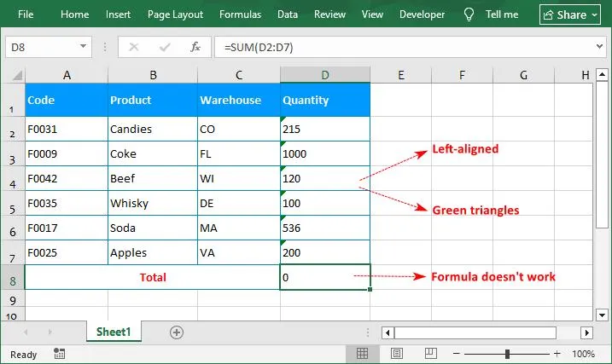Click the 100% zoom level
Screen dimensions: 612x364
(x=584, y=354)
